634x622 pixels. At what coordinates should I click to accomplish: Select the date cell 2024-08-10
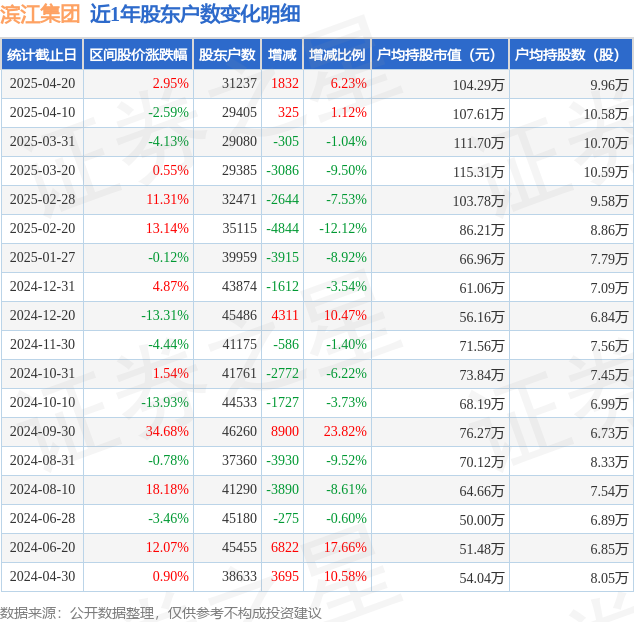42,489
